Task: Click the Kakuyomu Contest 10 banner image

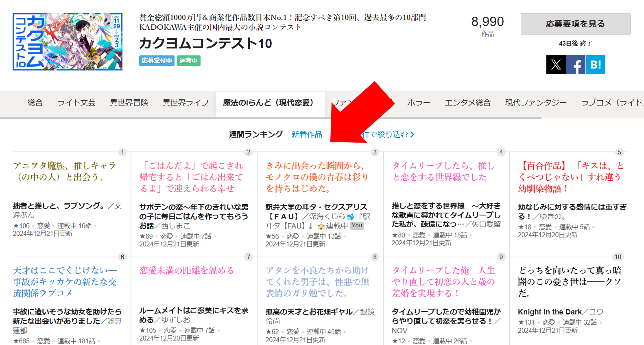Action: tap(68, 42)
